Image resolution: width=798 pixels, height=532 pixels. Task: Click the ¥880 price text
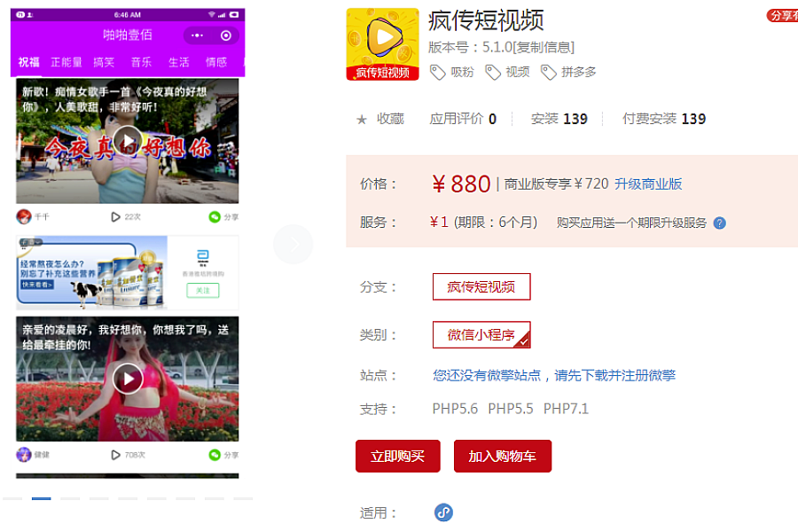coord(461,184)
